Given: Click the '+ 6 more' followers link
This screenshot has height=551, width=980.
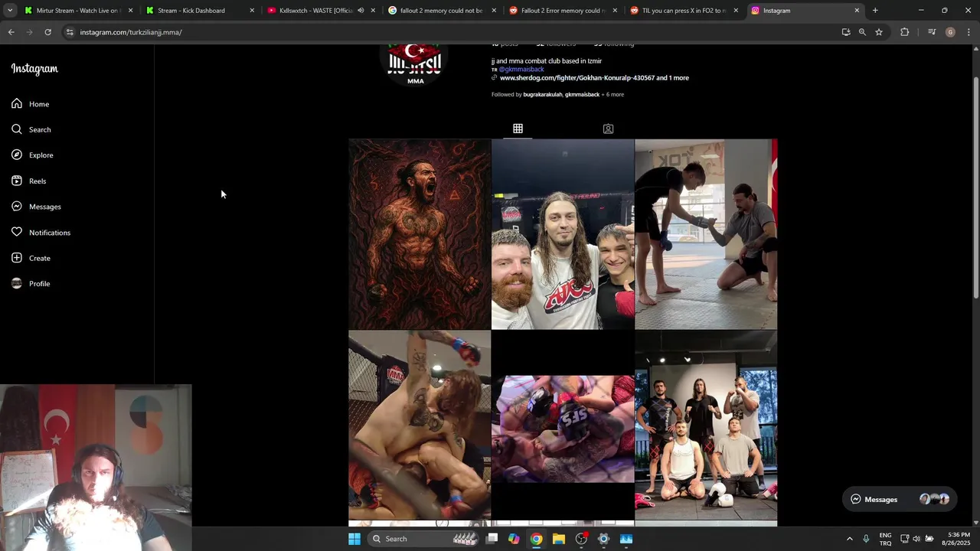Looking at the screenshot, I should coord(613,95).
